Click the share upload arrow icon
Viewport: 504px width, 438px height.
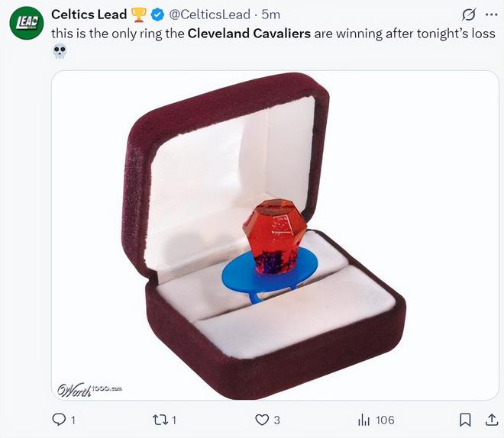[x=490, y=420]
